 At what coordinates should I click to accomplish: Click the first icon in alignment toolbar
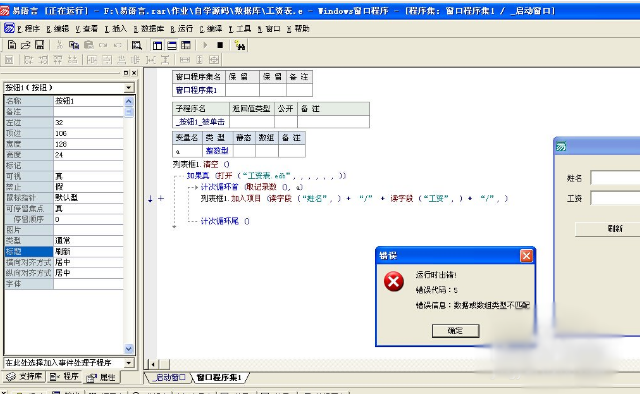coord(9,60)
